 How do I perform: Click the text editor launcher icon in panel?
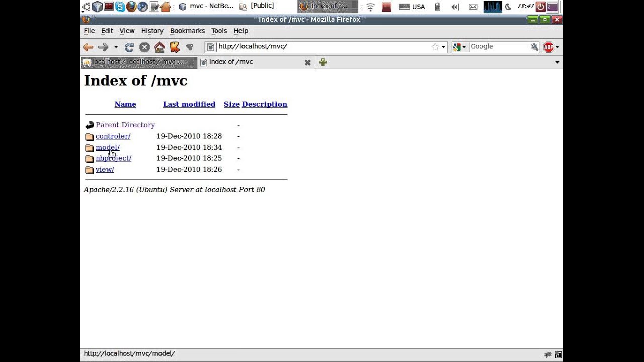point(154,7)
